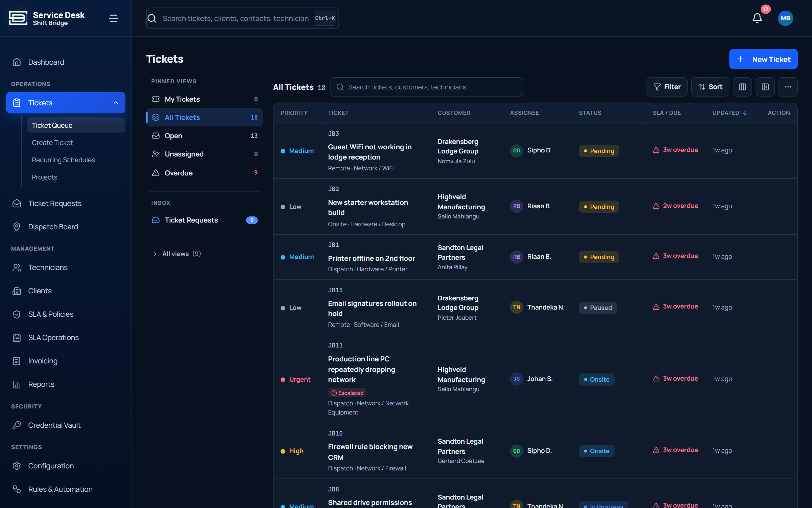Click the Service Desk logo
The image size is (812, 508).
18,18
